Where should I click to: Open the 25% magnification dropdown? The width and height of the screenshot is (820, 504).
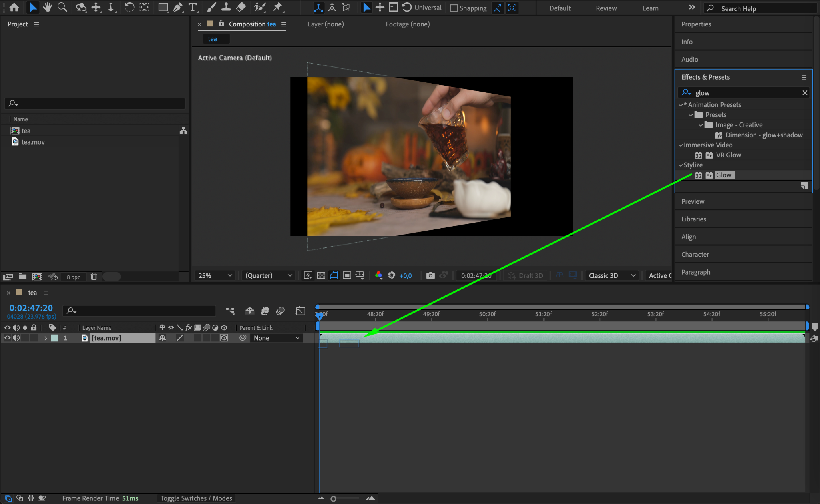215,275
